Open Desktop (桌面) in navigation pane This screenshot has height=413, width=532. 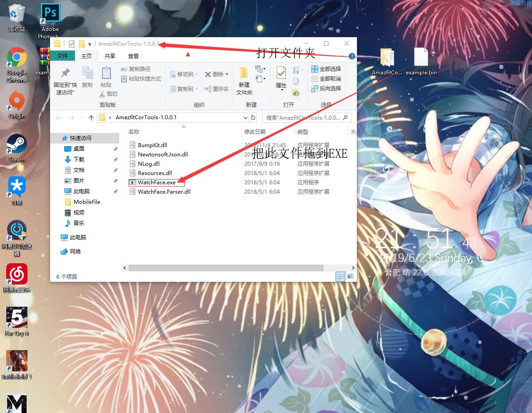[x=74, y=148]
